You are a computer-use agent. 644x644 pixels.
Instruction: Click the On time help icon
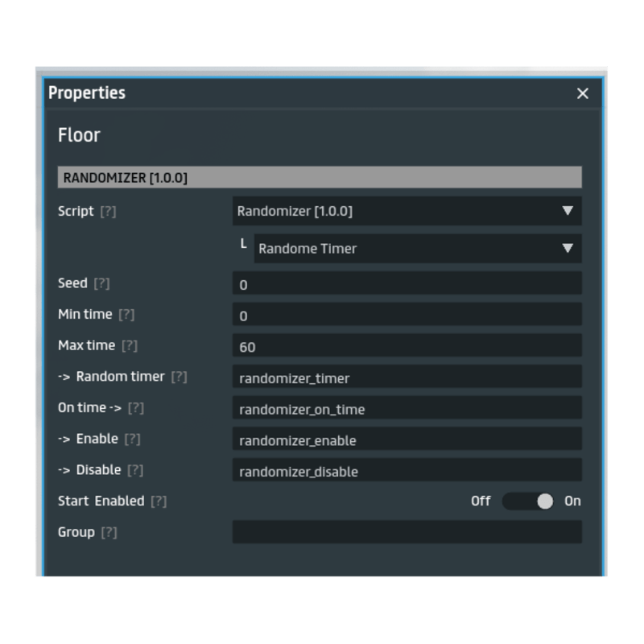coord(136,408)
